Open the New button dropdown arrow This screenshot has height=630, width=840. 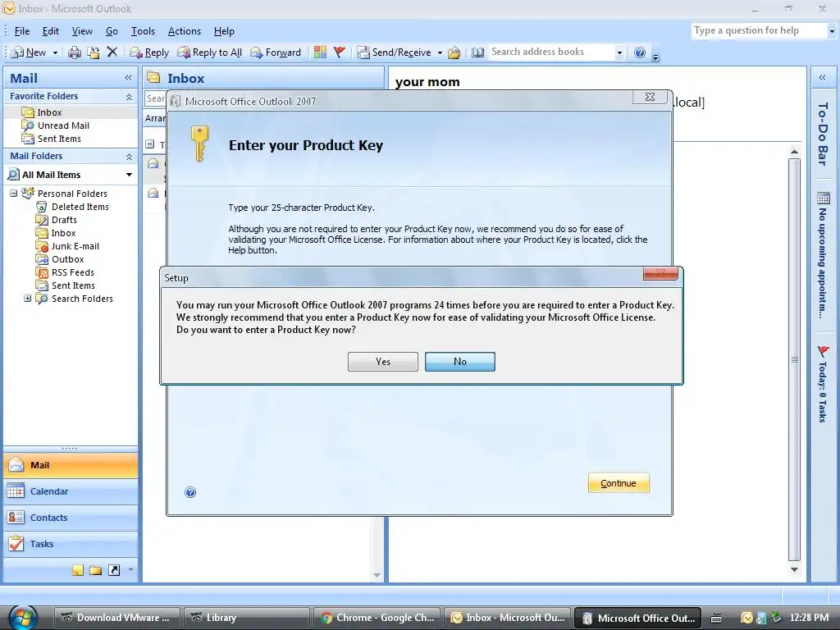55,52
